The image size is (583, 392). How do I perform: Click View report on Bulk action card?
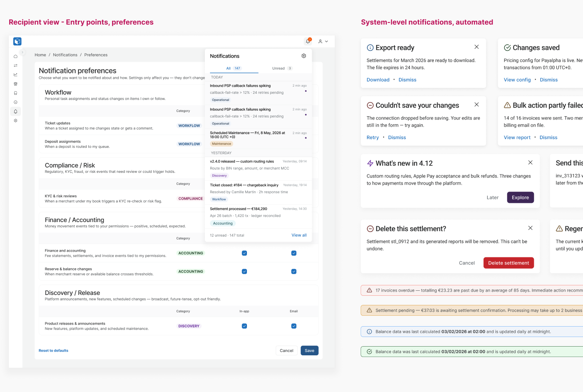tap(517, 137)
